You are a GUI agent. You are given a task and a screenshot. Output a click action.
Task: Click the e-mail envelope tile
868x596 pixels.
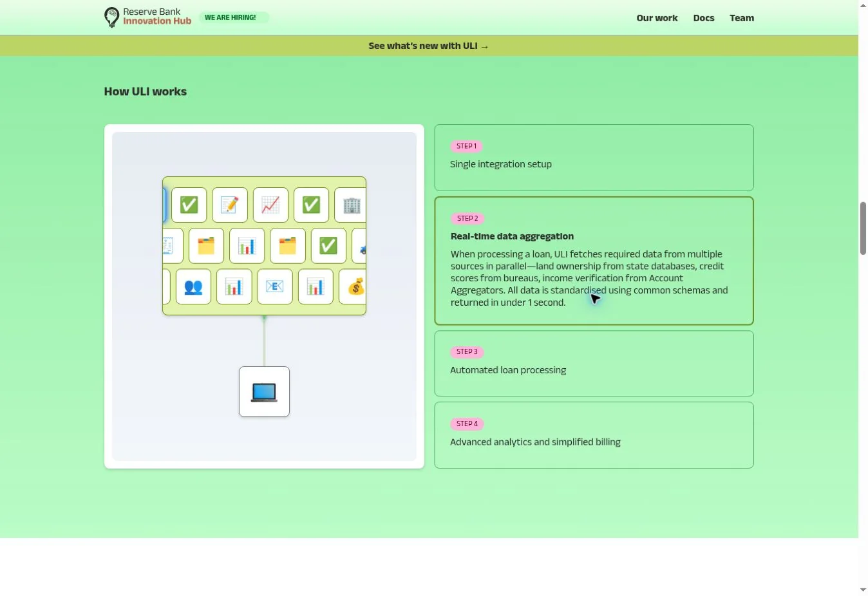coord(275,286)
